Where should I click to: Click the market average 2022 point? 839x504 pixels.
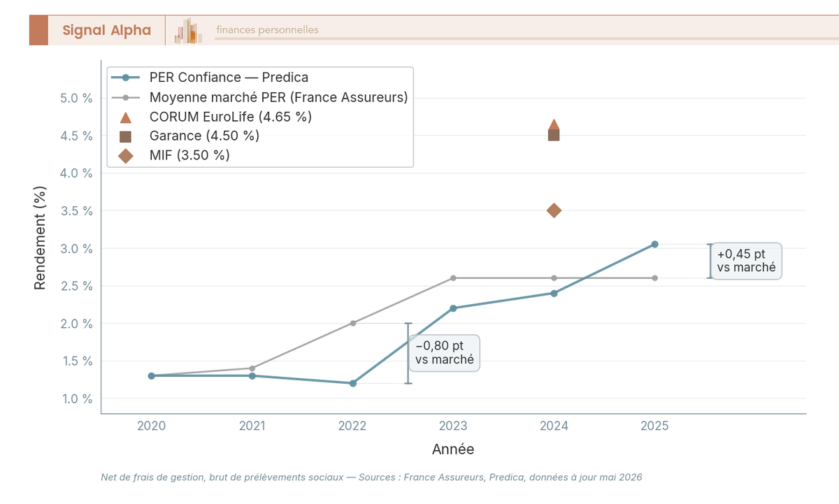click(352, 323)
